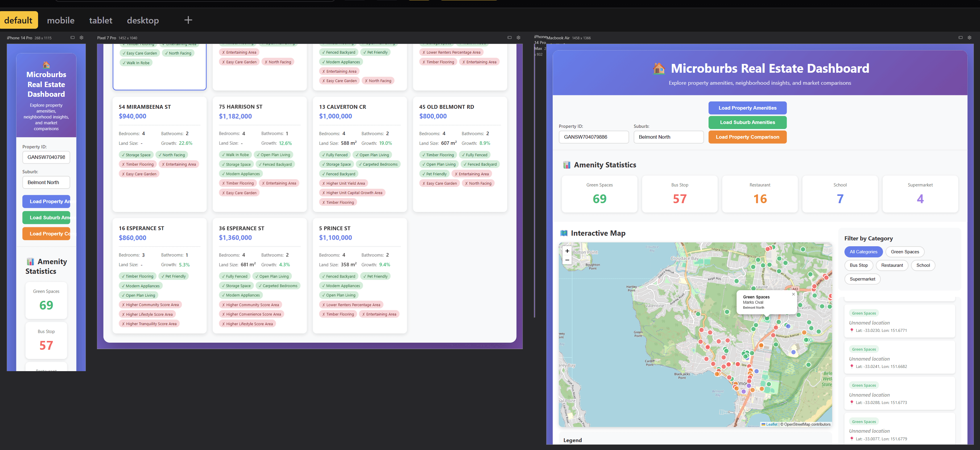
Task: Click the rotate orientation icon on Pixel 7 Pro frame
Action: click(x=509, y=38)
